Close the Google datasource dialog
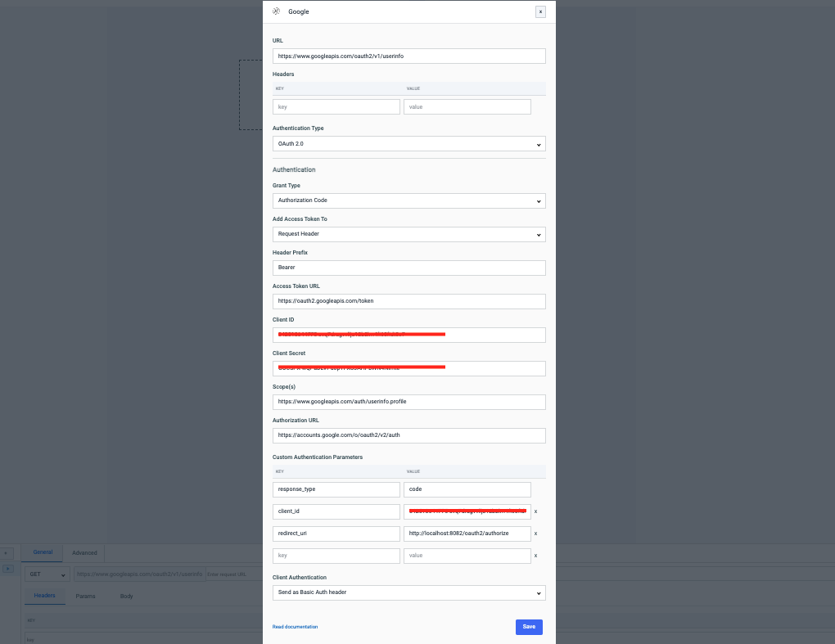Image resolution: width=835 pixels, height=644 pixels. tap(540, 11)
